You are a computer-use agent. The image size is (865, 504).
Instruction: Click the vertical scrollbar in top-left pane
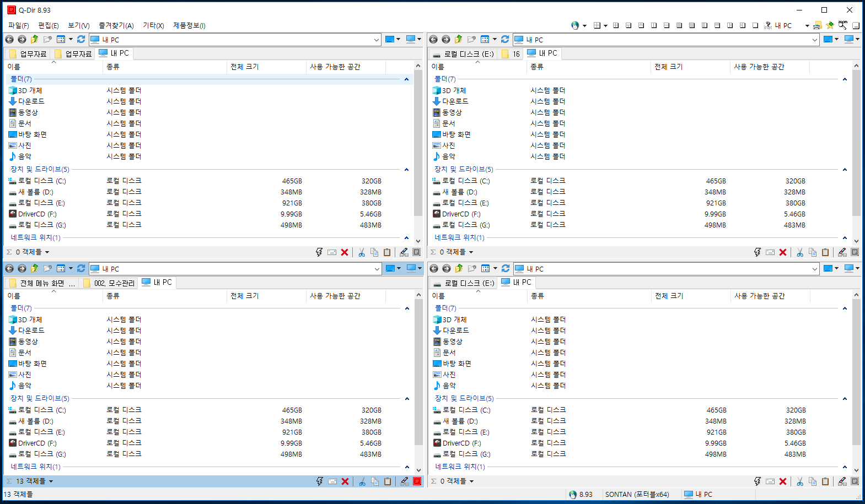click(x=418, y=142)
